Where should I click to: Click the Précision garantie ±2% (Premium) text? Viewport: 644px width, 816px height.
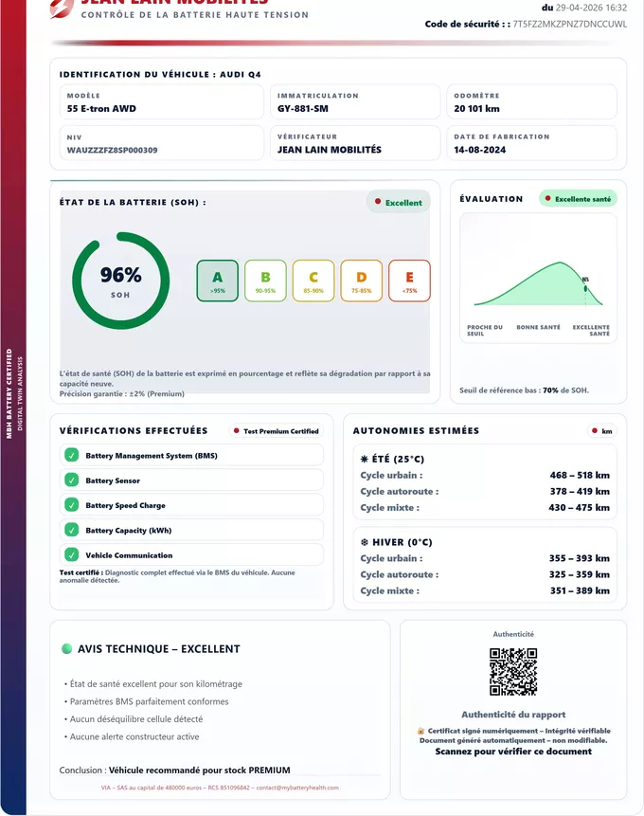click(122, 394)
